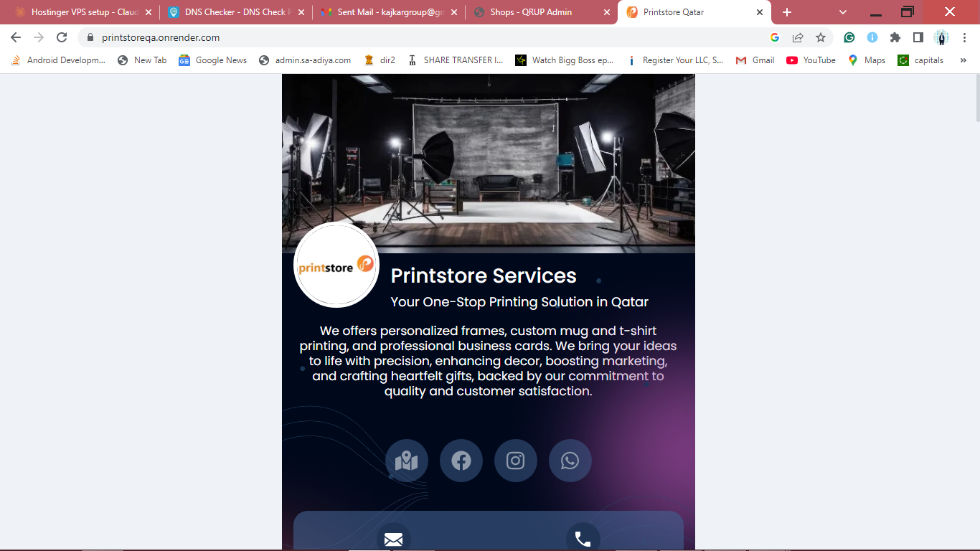
Task: Close the Hostinger VPS setup tab
Action: [149, 12]
